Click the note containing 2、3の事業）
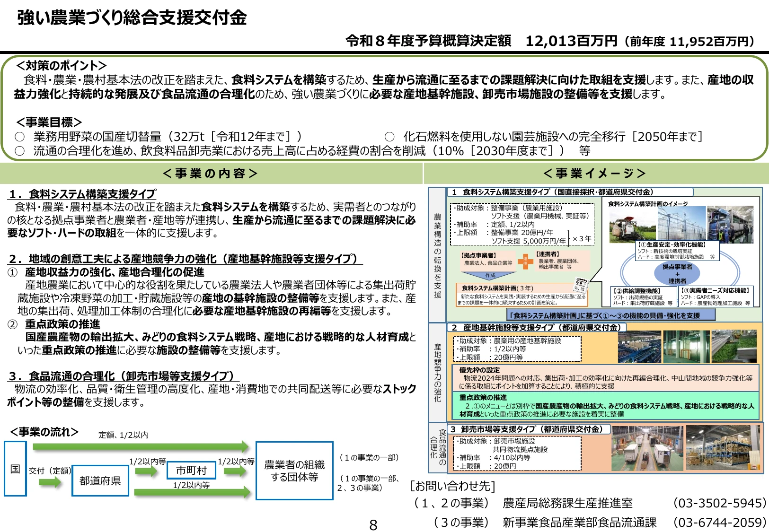769x532 pixels. coord(369,483)
